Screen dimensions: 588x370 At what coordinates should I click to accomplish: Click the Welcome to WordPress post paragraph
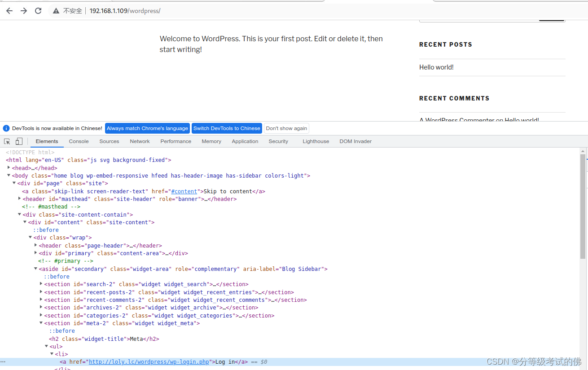click(x=271, y=44)
